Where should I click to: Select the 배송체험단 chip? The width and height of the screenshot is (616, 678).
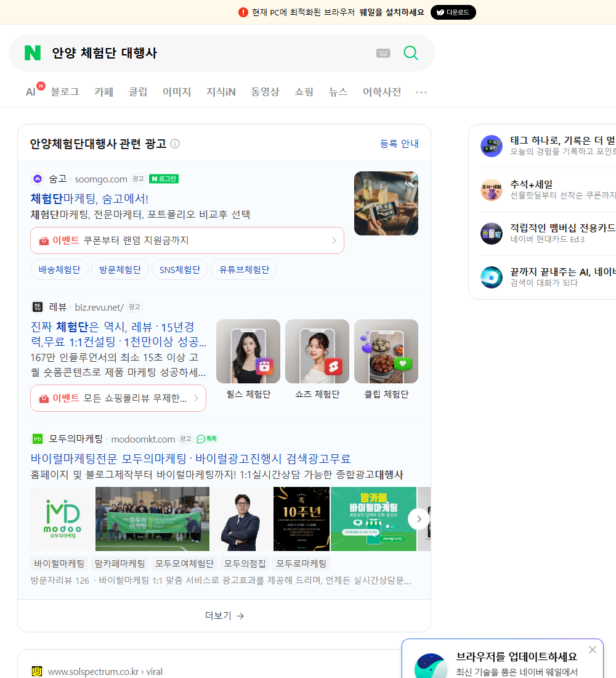[60, 270]
